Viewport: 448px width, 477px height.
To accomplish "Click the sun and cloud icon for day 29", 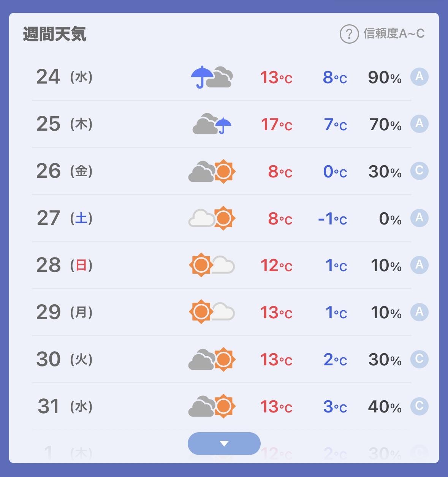I will [x=212, y=312].
